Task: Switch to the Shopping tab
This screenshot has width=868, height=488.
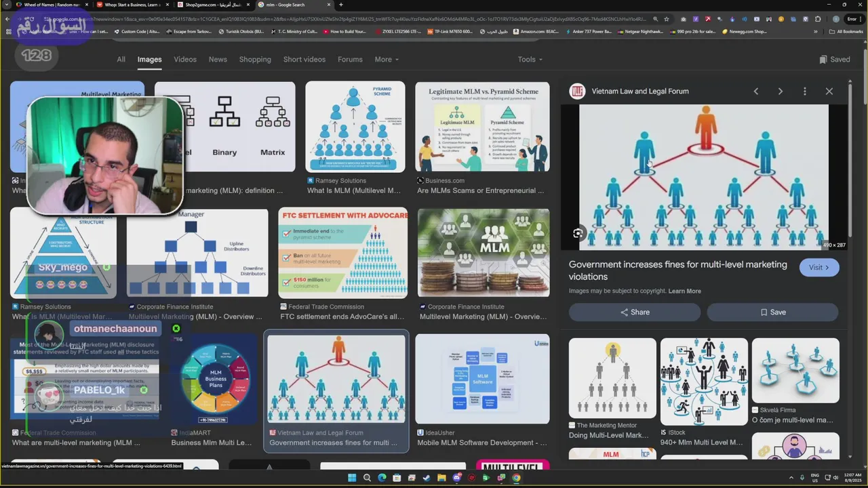Action: point(255,59)
